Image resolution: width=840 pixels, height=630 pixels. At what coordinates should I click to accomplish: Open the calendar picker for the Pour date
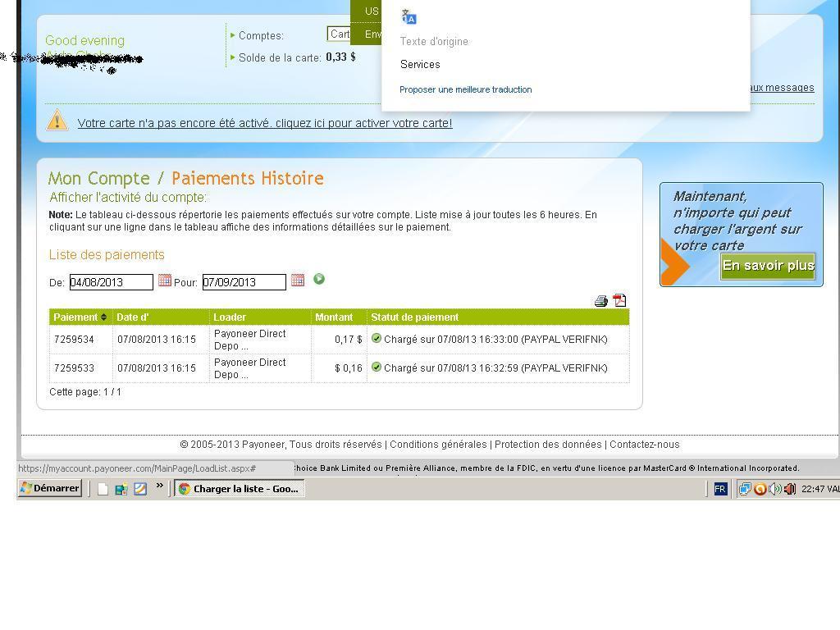pos(297,281)
